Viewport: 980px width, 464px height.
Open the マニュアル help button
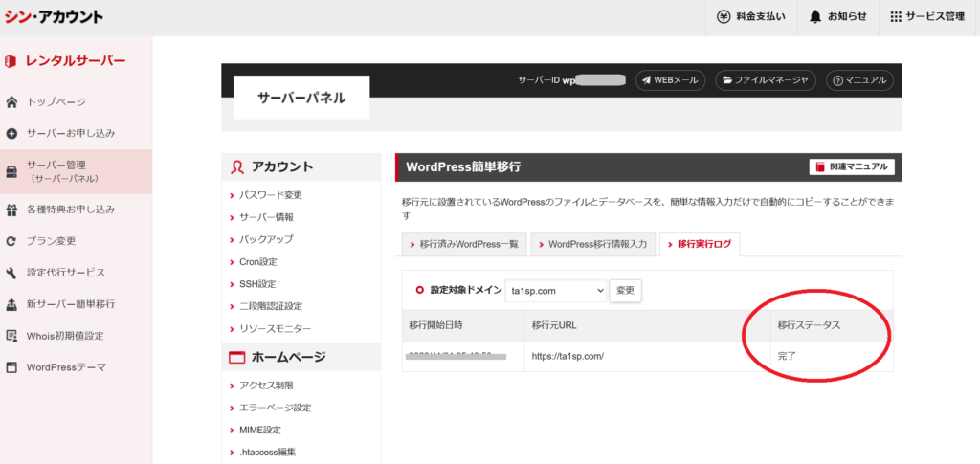pyautogui.click(x=858, y=80)
